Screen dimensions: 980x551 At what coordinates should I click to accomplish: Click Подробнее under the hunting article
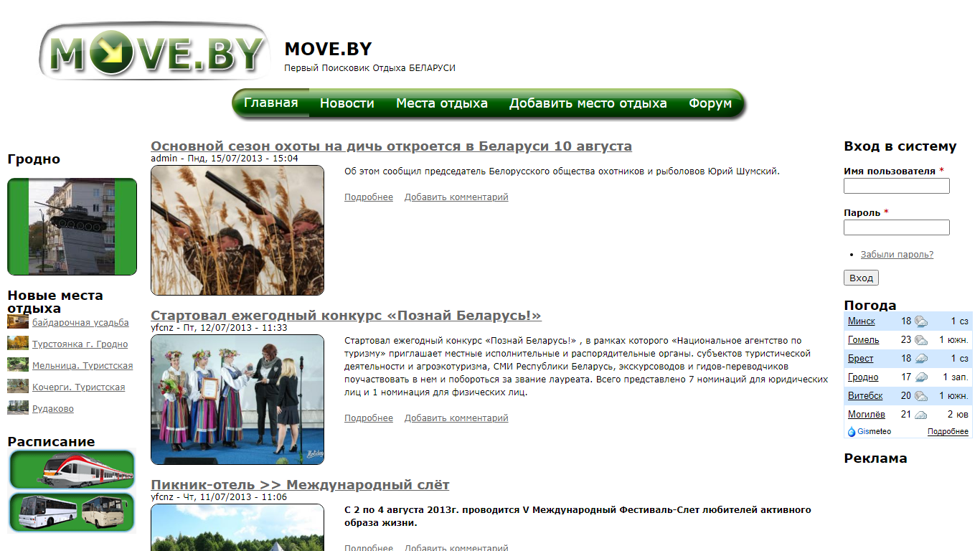pos(369,197)
